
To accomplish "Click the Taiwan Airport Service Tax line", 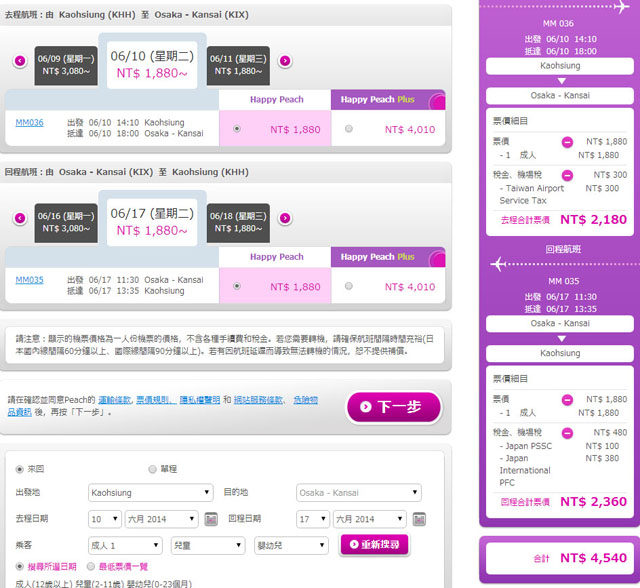I will [x=559, y=194].
